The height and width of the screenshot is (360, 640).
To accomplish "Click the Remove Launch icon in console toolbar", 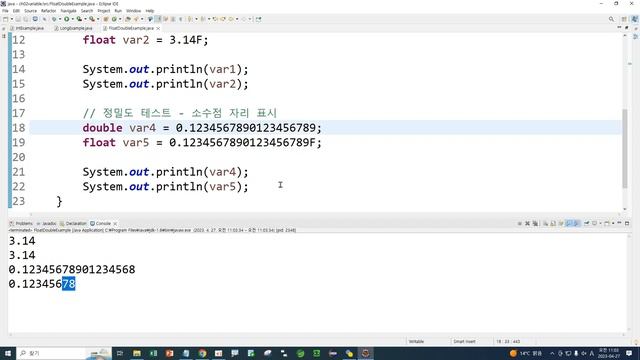I will click(x=527, y=223).
